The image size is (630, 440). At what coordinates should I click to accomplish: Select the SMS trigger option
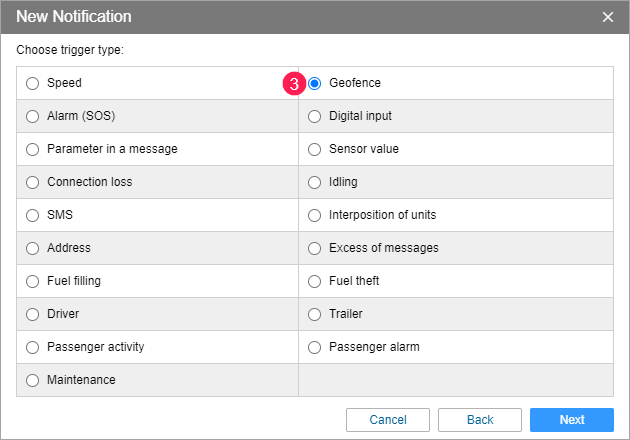point(33,215)
